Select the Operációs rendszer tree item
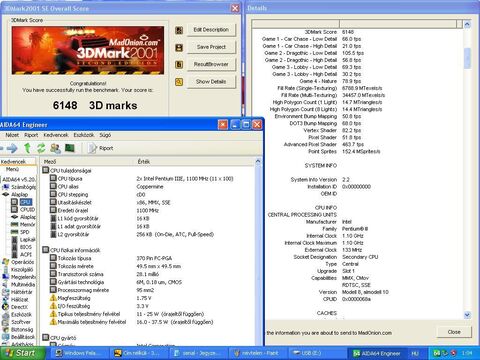 click(x=19, y=262)
